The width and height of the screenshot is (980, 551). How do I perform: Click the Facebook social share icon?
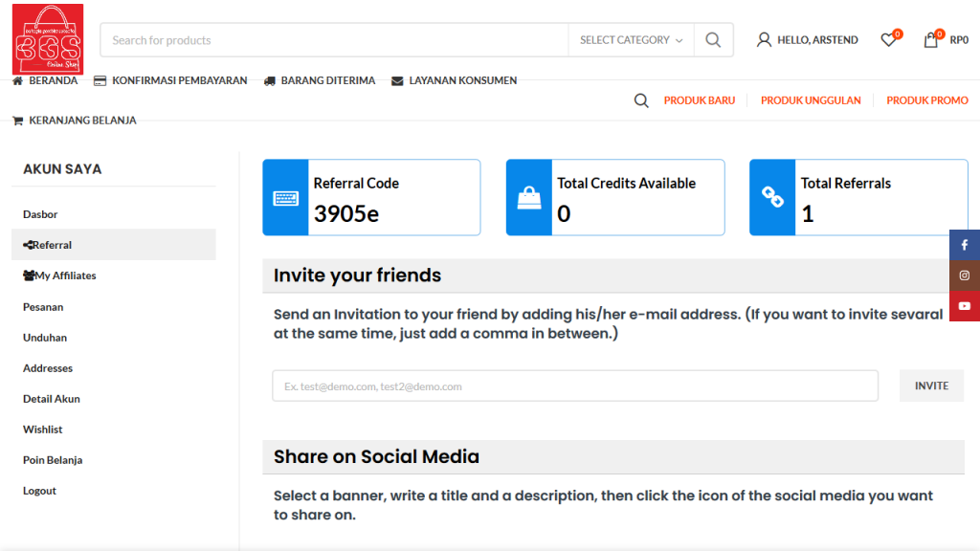click(965, 245)
